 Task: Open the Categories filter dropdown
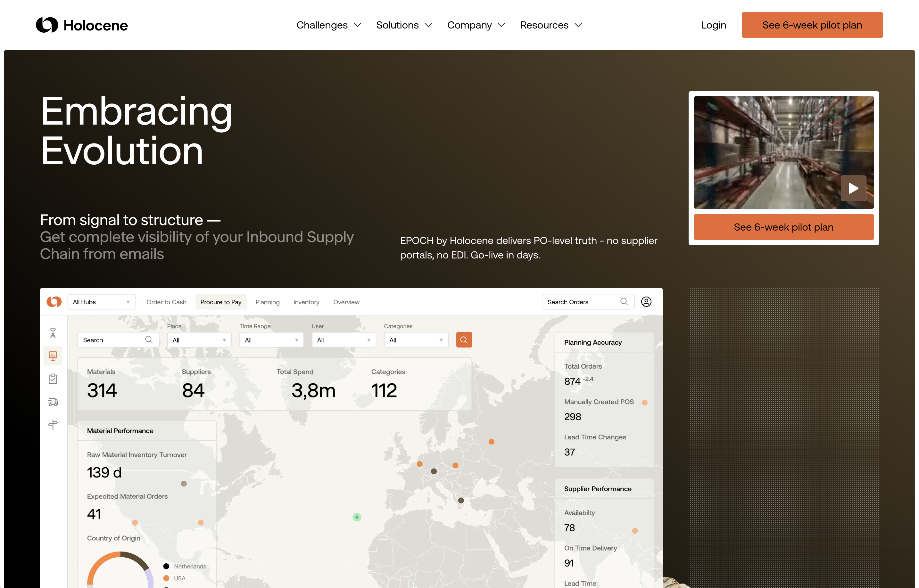click(416, 340)
